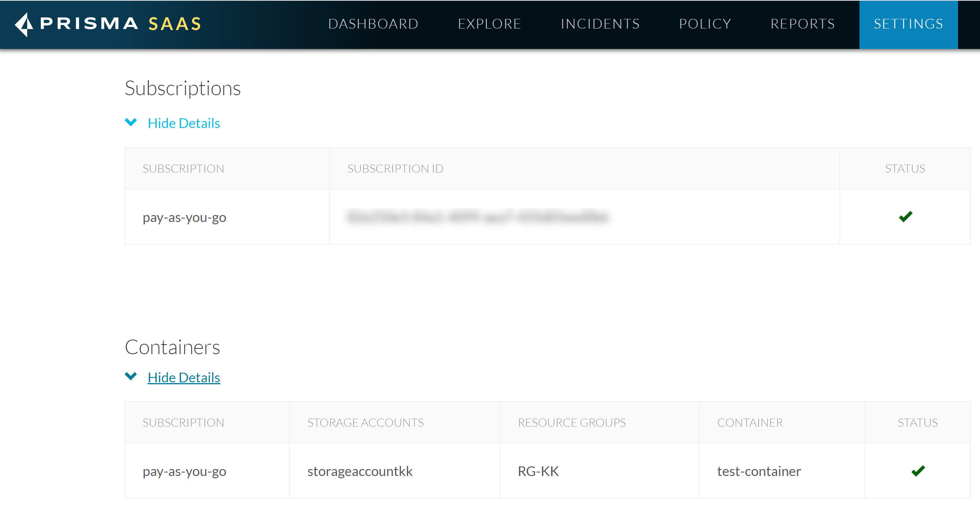Hide Details link under Subscriptions
Screen dimensions: 980x518
184,123
